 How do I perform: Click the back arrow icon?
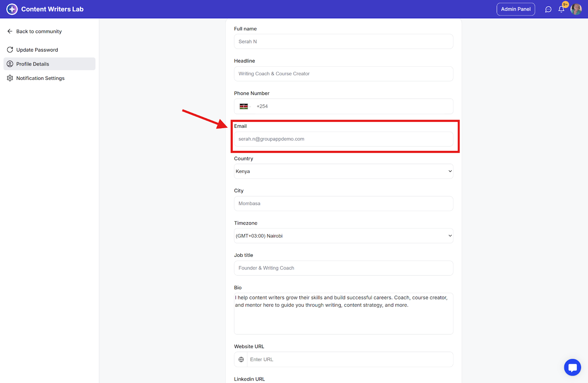[x=10, y=31]
